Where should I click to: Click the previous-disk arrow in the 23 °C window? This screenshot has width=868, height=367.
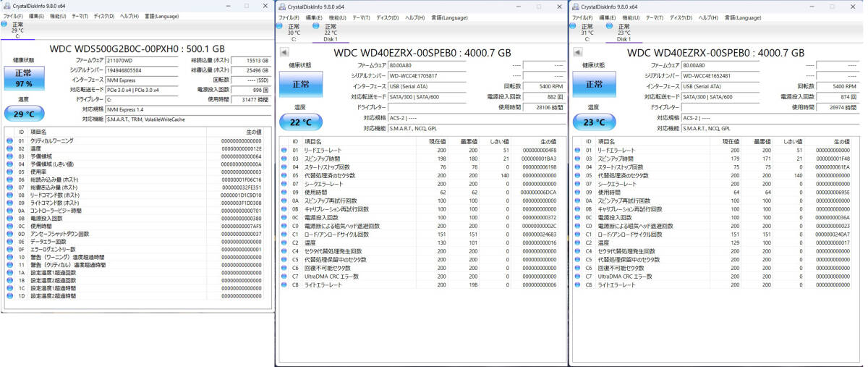tap(578, 51)
